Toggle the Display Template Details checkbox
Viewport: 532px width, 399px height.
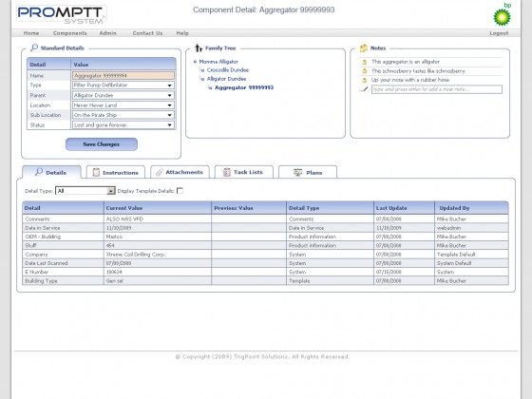pyautogui.click(x=180, y=191)
